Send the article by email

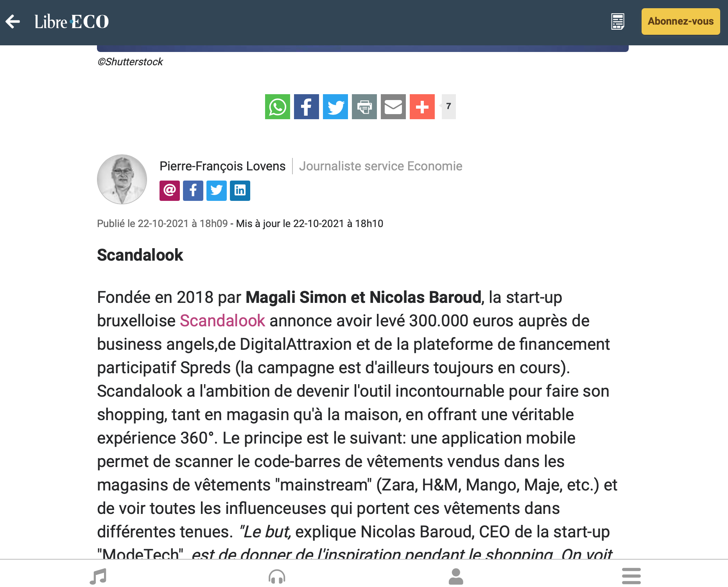(x=393, y=107)
